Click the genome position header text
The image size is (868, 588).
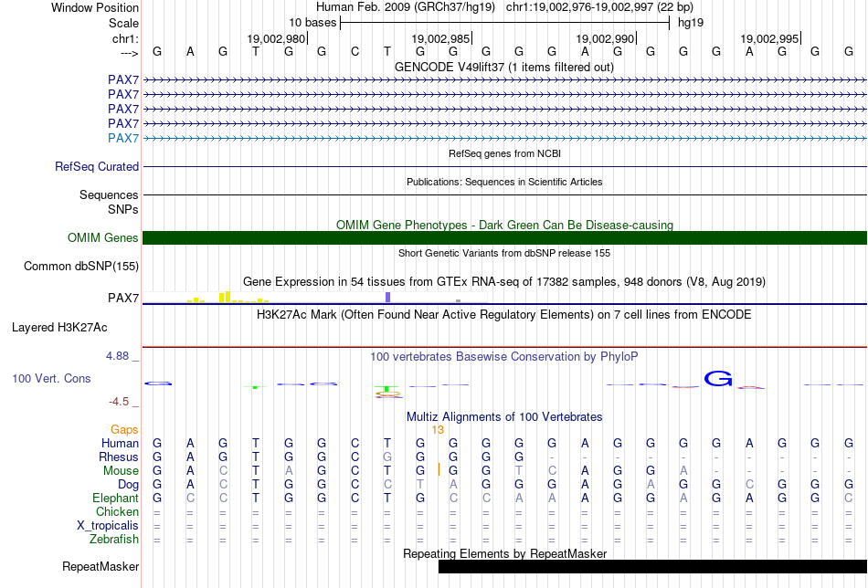point(504,7)
